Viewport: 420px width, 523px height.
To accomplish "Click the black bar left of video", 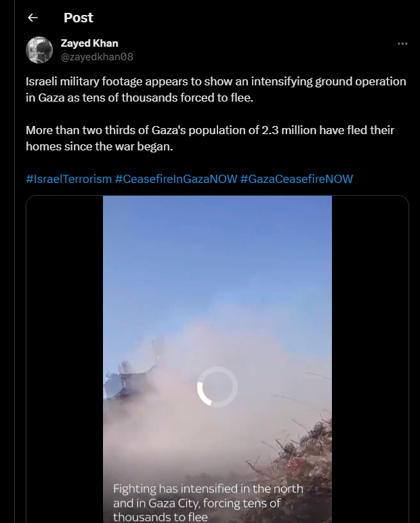I will [64, 359].
